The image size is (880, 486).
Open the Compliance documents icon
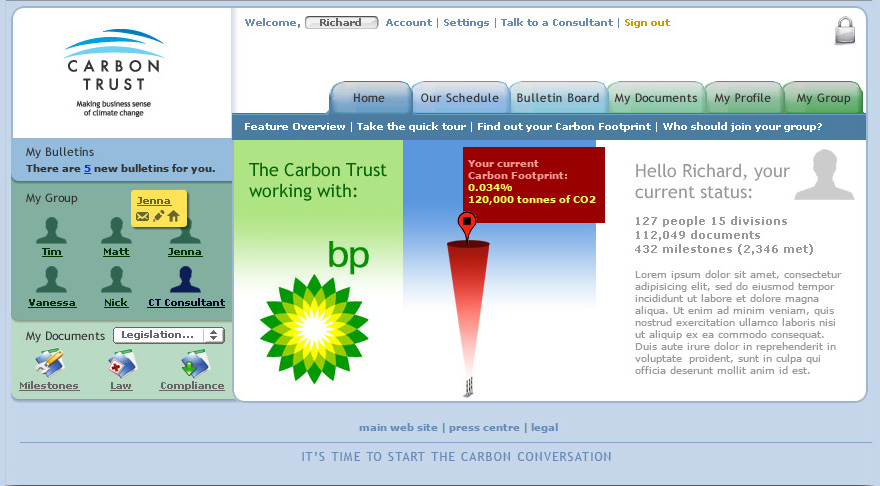tap(195, 363)
